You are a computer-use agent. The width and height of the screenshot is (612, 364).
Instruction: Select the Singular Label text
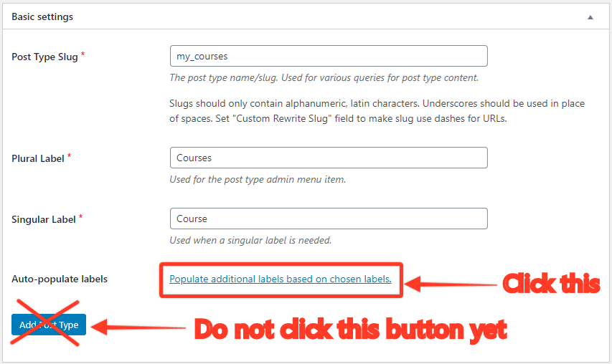[44, 219]
